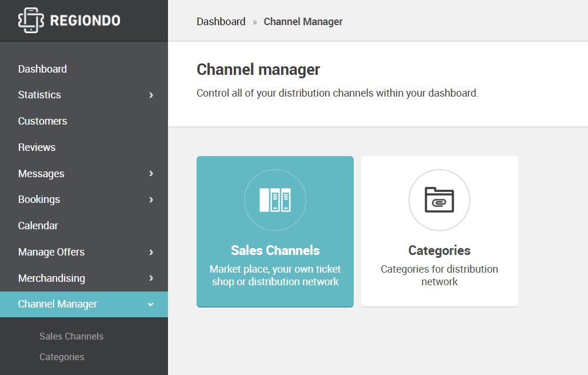
Task: Open Dashboard in the sidebar
Action: click(x=42, y=69)
